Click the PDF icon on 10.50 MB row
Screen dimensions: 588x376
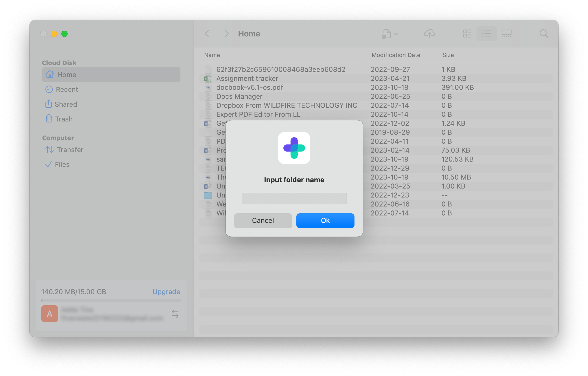coord(208,177)
